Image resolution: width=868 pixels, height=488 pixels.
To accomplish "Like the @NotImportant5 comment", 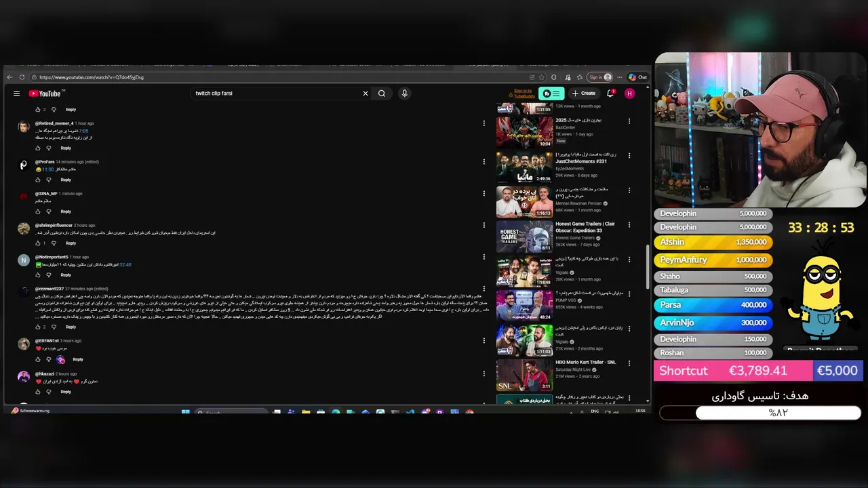I will [x=38, y=275].
